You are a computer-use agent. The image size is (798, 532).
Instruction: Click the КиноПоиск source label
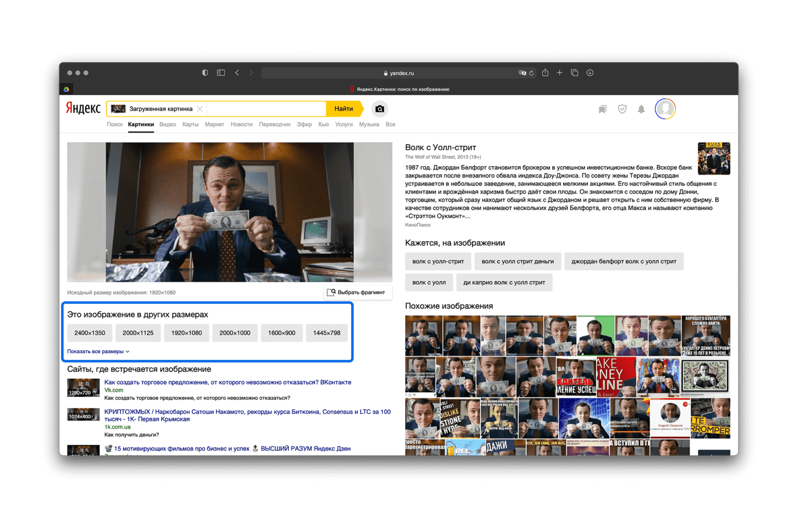pos(418,225)
